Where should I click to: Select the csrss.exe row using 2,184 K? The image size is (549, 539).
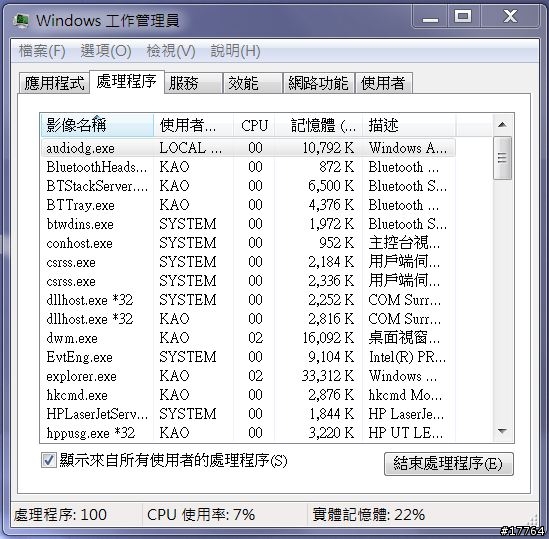[x=248, y=262]
